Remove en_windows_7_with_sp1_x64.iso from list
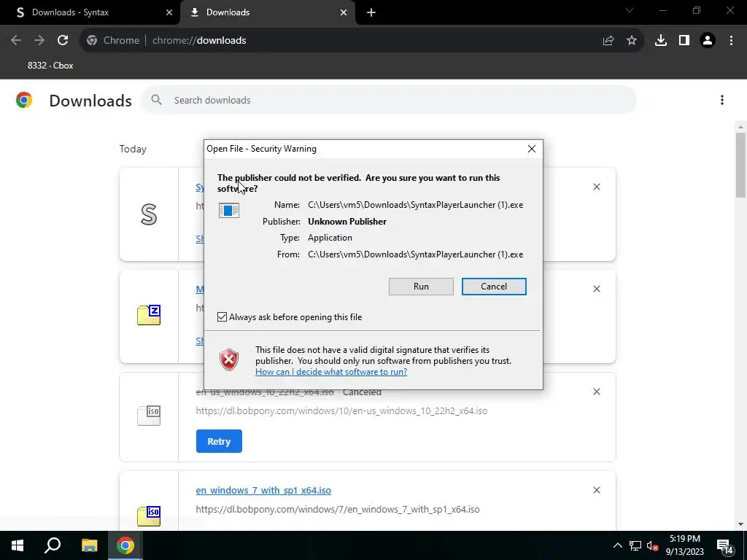Image resolution: width=747 pixels, height=560 pixels. click(597, 490)
